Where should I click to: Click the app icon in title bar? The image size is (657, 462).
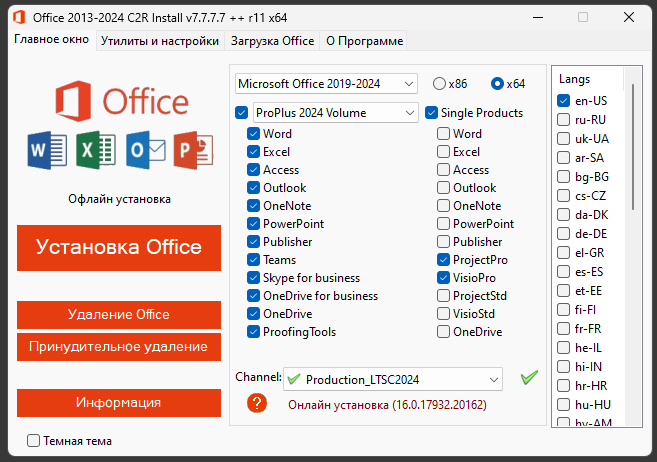coord(17,18)
